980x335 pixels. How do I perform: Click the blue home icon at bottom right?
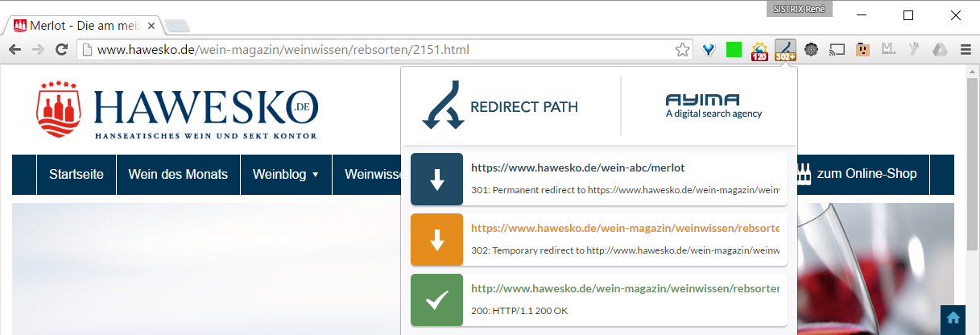coord(953,318)
